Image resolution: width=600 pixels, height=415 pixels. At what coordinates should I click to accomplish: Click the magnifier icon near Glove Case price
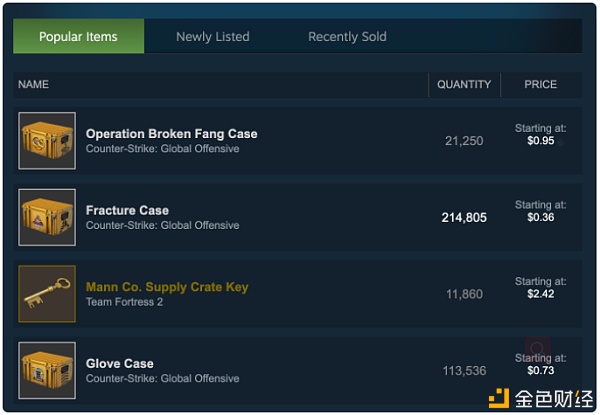pos(538,348)
